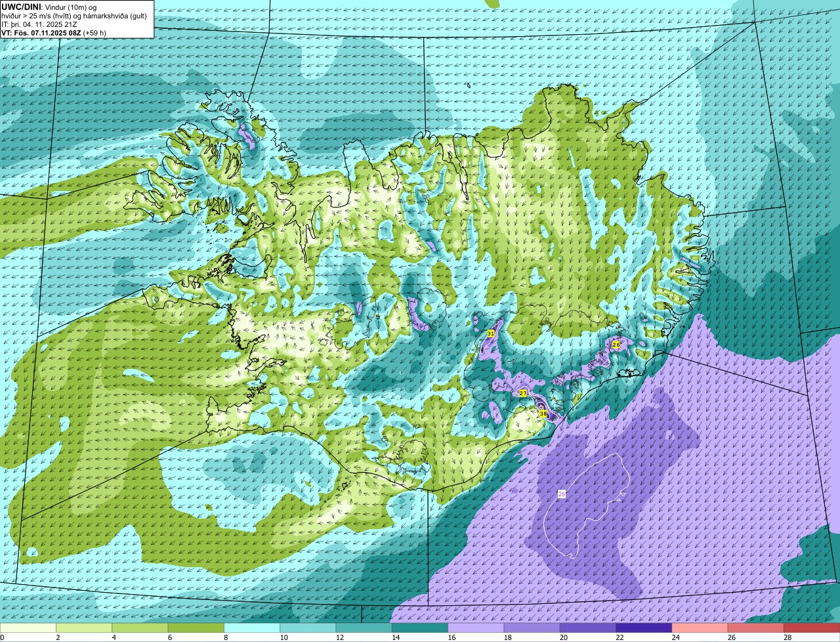Click the 4–6 m/s green legend swatch

[140, 628]
